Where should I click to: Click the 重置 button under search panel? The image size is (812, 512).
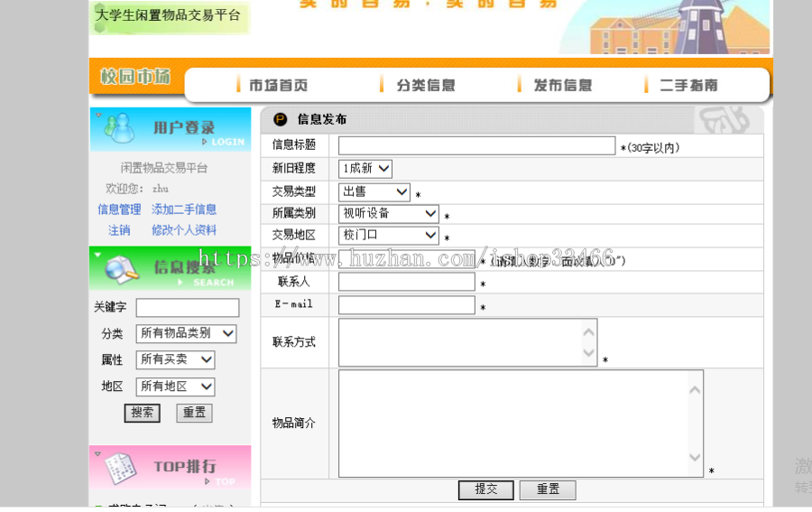[x=194, y=413]
